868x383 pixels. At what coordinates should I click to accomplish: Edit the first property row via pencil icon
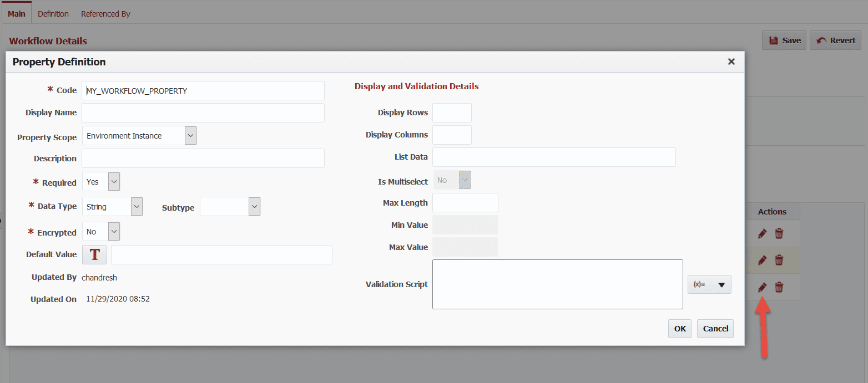(762, 233)
